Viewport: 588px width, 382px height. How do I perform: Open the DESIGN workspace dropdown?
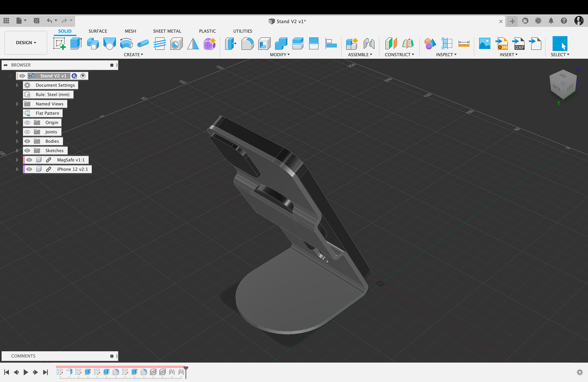26,43
